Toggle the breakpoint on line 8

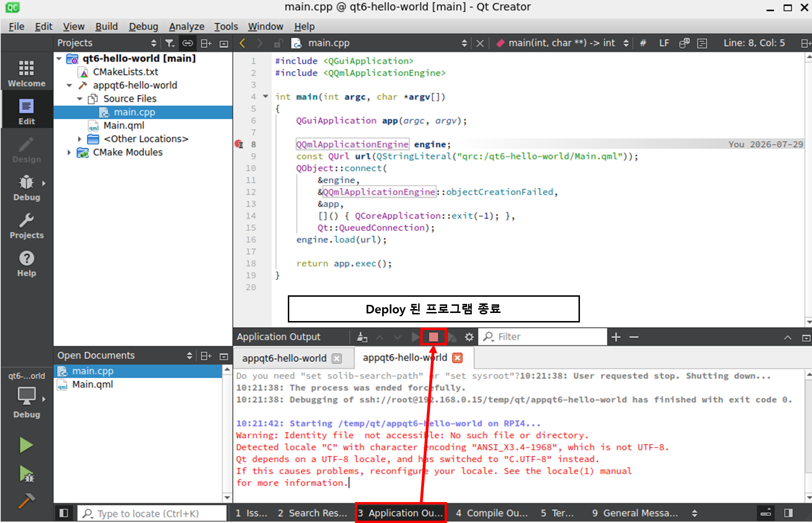click(x=239, y=144)
